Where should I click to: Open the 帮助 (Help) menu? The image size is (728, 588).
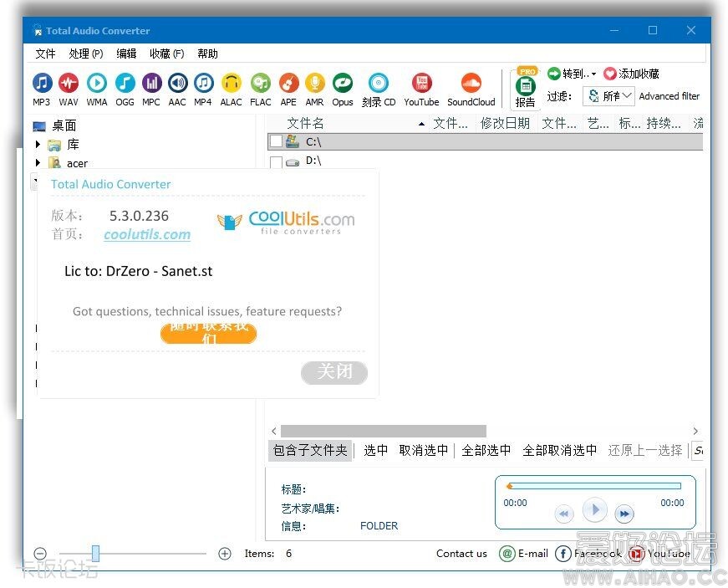coord(207,54)
